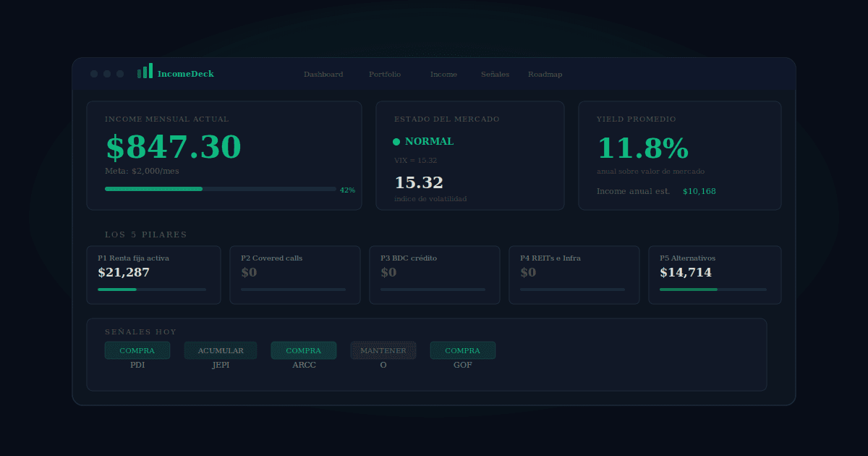Click the $847.30 monthly income value
The image size is (868, 456).
(174, 148)
